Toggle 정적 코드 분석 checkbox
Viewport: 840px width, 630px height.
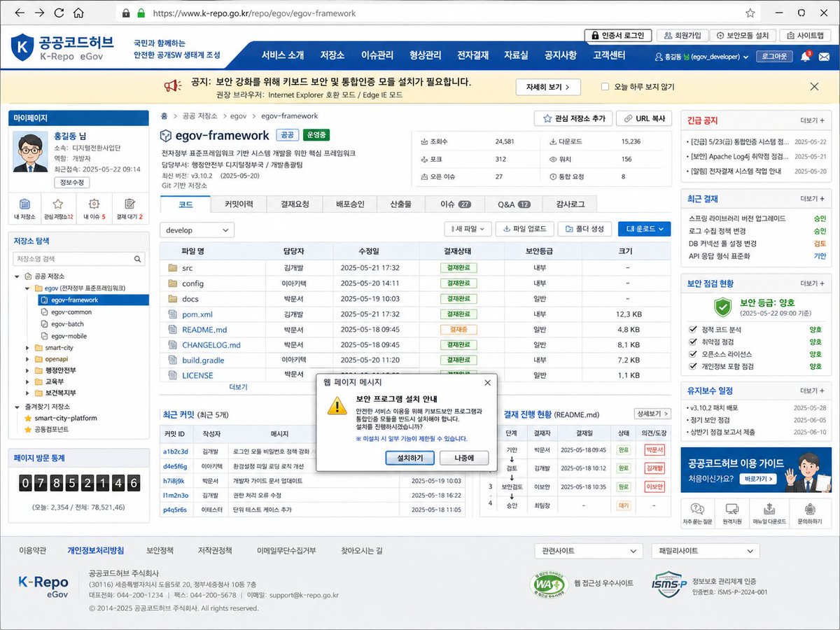(x=693, y=329)
